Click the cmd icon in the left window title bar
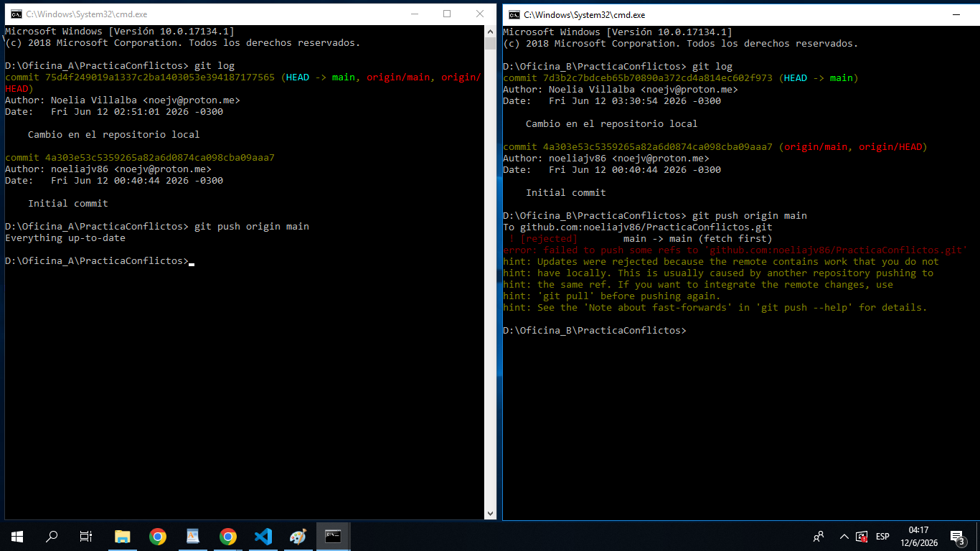Viewport: 980px width, 551px height. [x=16, y=14]
